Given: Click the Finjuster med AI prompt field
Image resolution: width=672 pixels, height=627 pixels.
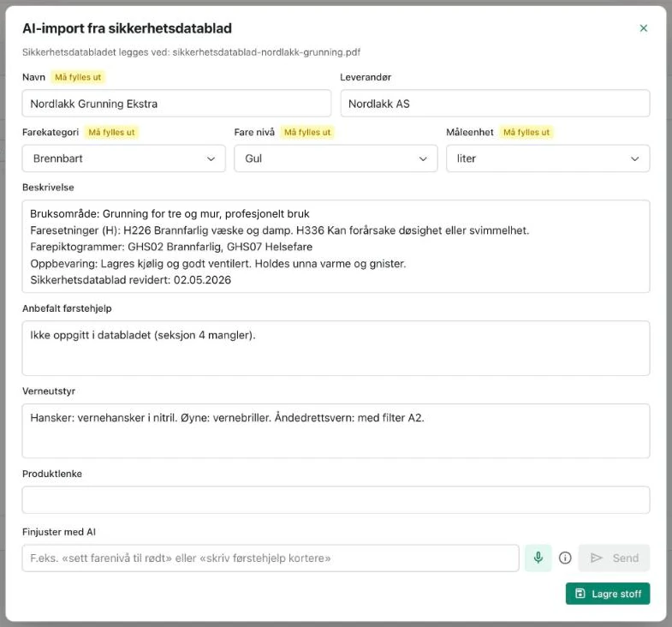Looking at the screenshot, I should (x=271, y=558).
